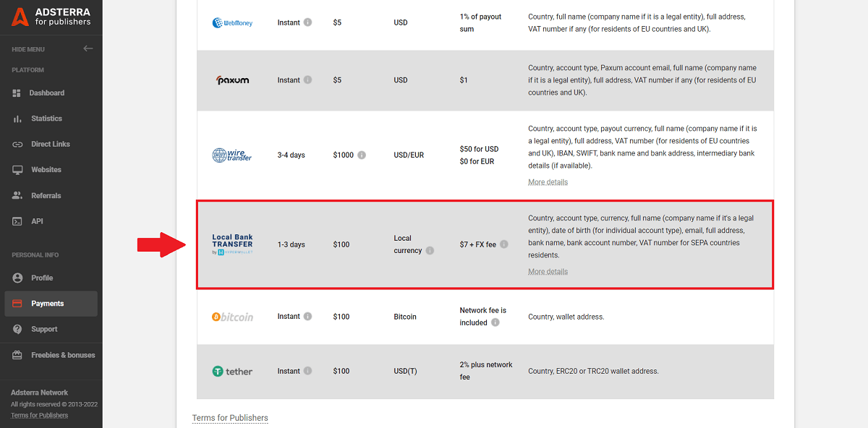Click the Wire Transfer '3-4 days' text
This screenshot has height=428, width=868.
(x=292, y=155)
